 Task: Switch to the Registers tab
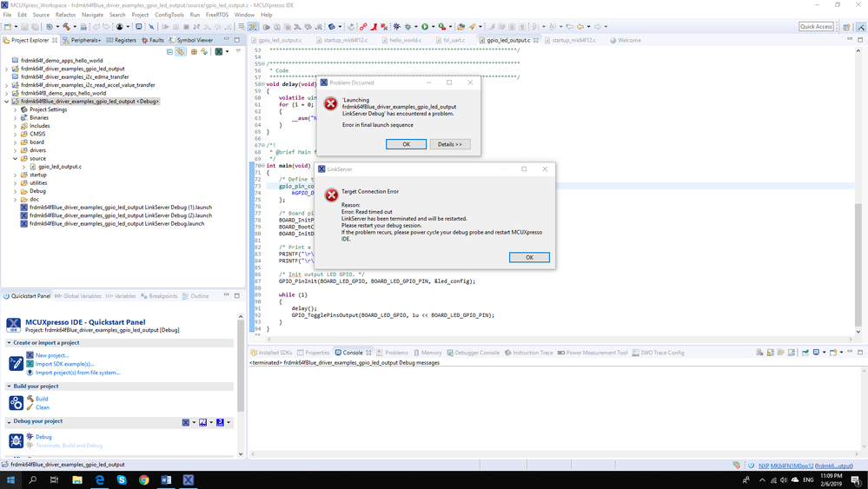[x=122, y=40]
